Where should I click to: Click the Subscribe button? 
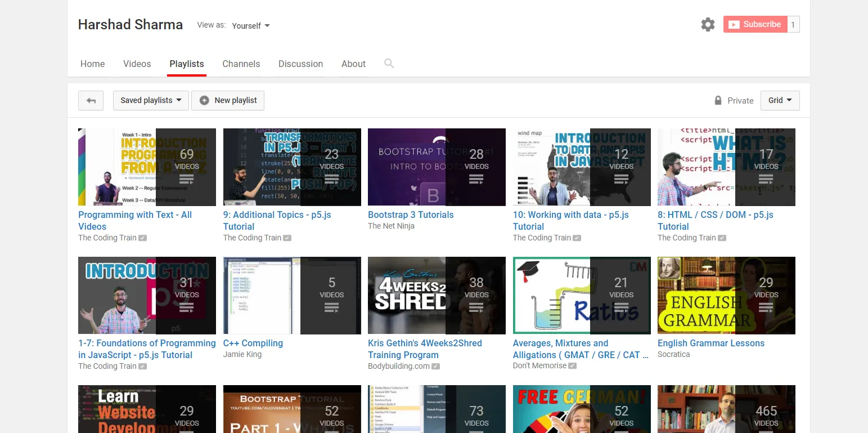(755, 24)
